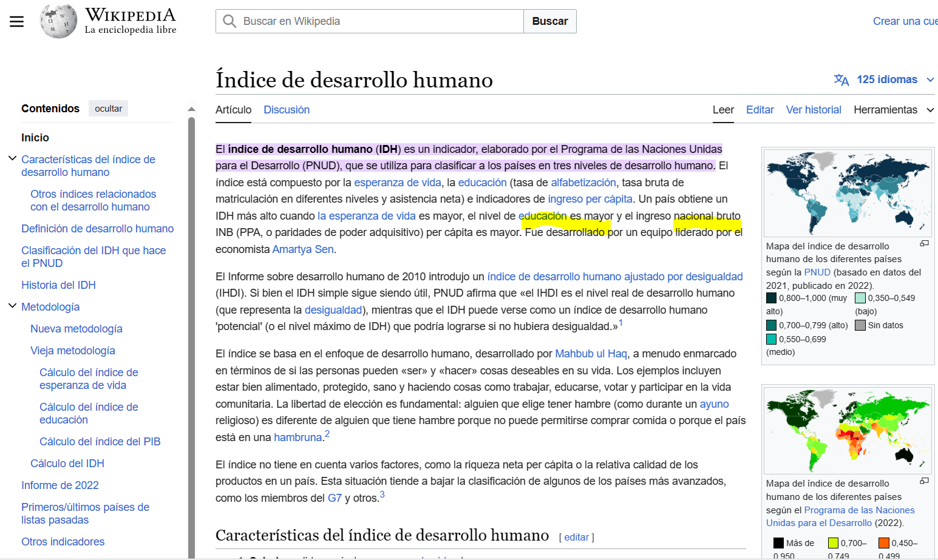Click the language translation icon
938x560 pixels.
[841, 79]
